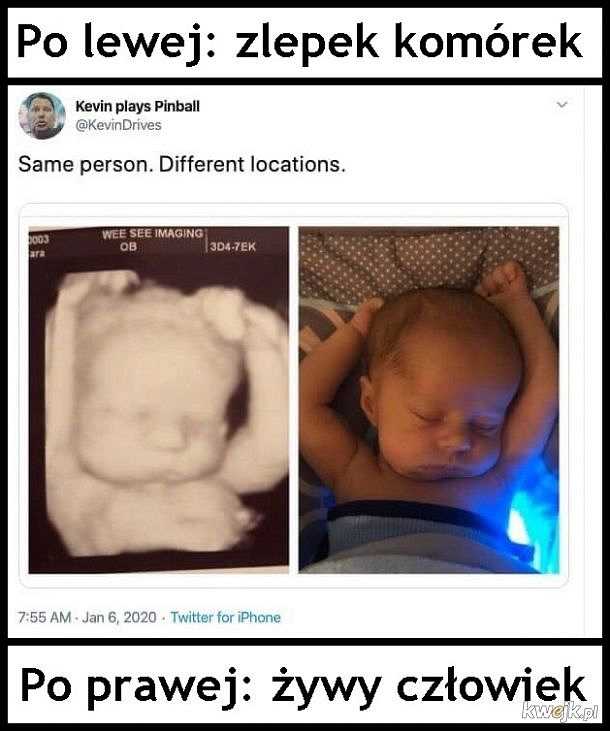Click the 3D4-7EK probe label

233,247
